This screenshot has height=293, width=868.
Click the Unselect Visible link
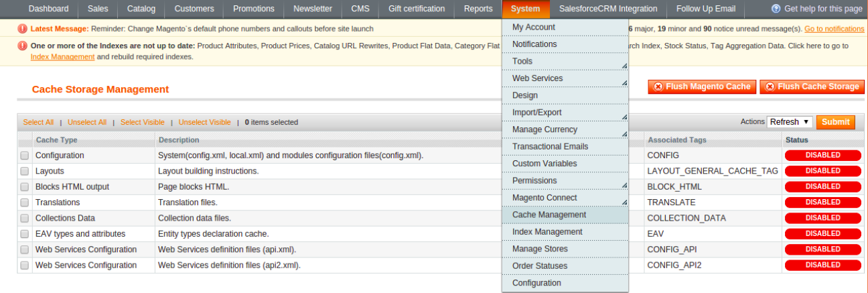click(204, 122)
